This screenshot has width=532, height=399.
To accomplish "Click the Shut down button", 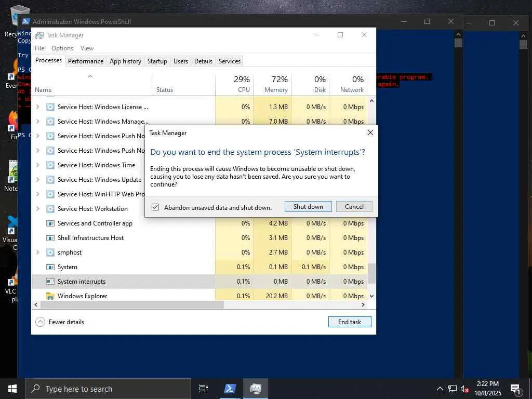I will pyautogui.click(x=308, y=207).
